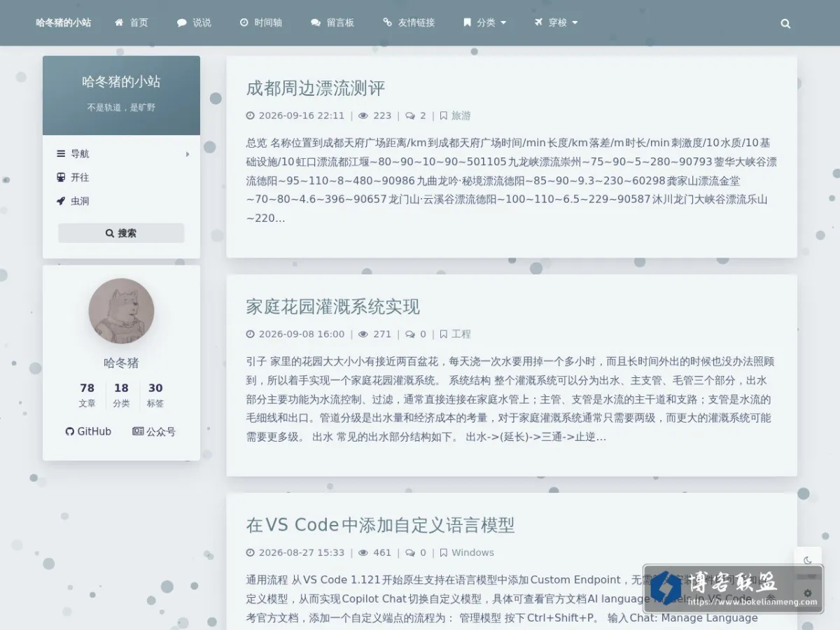
Task: Click the hamburger icon beside 导航
Action: coord(61,154)
